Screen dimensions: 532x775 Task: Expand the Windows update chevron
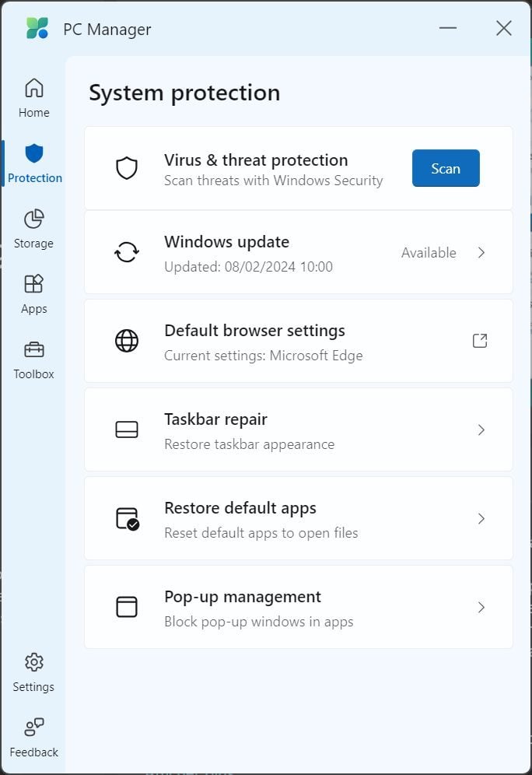click(481, 253)
